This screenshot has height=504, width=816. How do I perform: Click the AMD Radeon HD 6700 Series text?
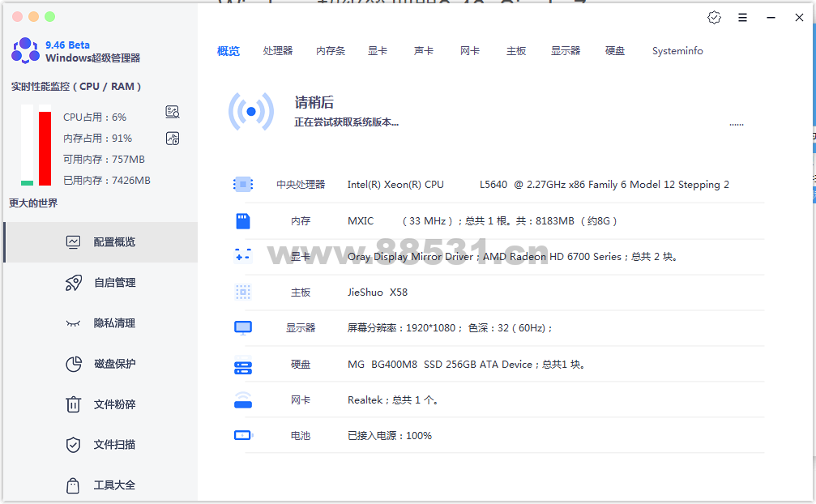(x=552, y=256)
